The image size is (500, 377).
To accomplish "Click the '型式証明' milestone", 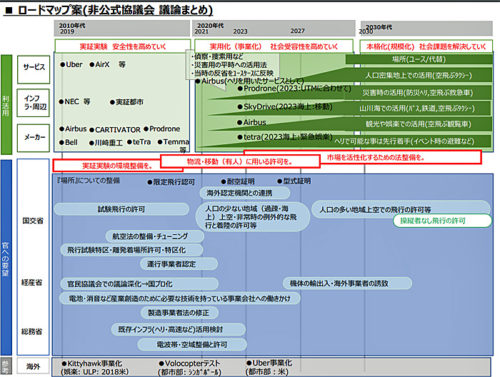I will coord(294,181).
